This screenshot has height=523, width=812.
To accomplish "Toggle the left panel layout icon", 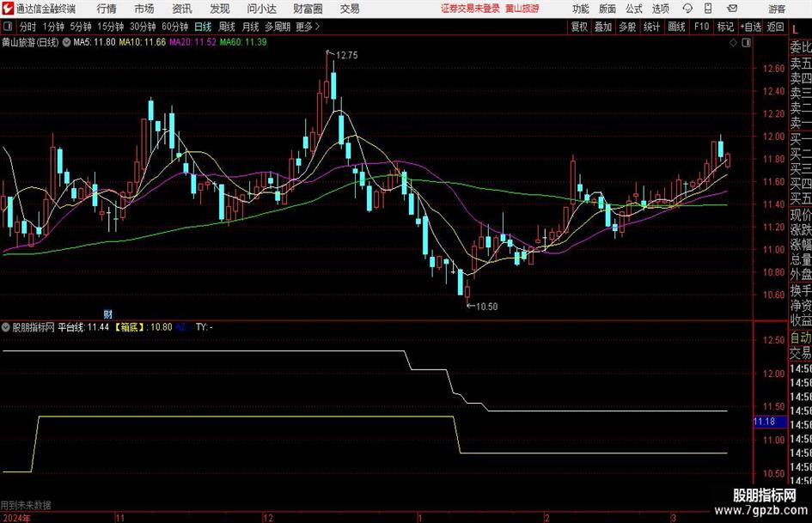I will [8, 27].
